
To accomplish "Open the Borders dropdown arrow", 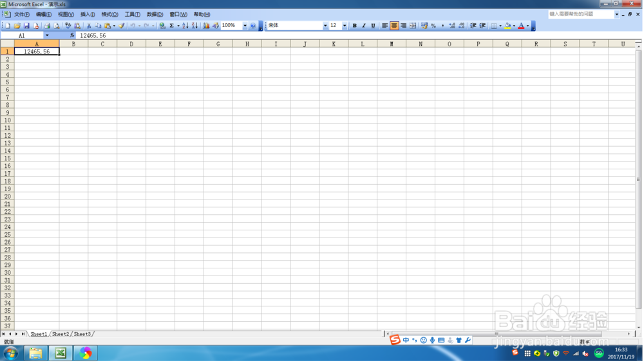I will click(500, 26).
